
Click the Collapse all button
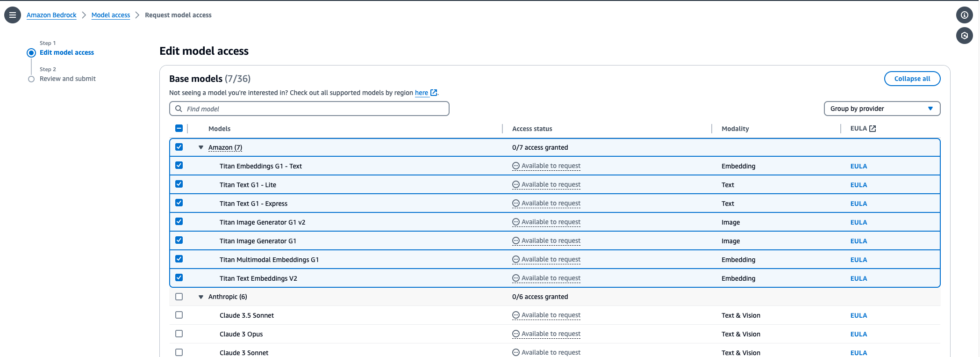click(912, 79)
